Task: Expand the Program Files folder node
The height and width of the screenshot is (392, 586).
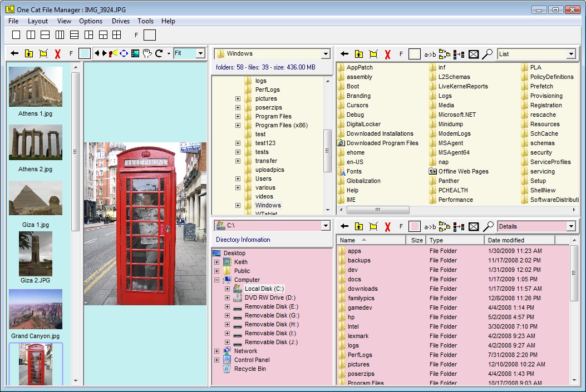Action: coord(238,116)
